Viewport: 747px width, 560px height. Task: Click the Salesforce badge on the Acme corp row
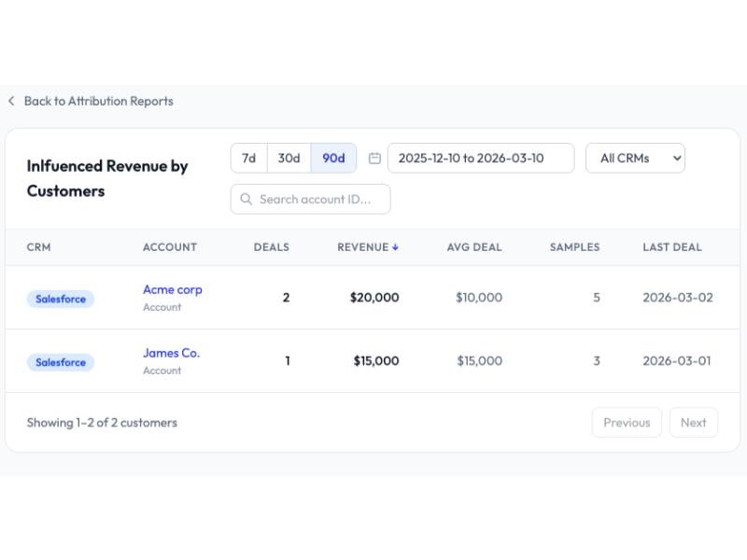click(x=60, y=299)
